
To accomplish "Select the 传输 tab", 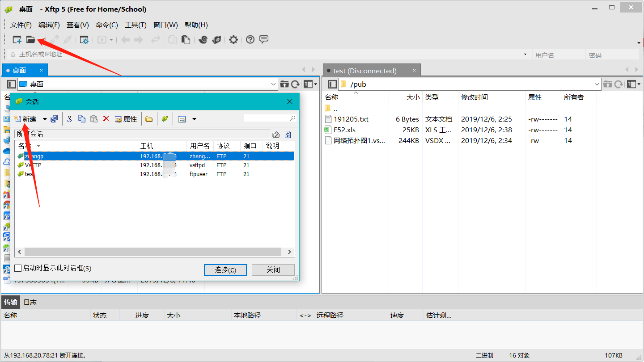I will pos(11,302).
